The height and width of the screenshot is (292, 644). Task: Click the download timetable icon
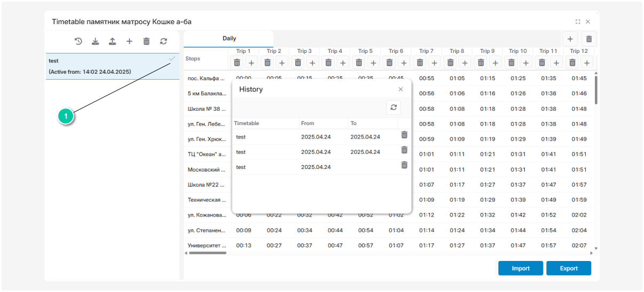click(95, 41)
